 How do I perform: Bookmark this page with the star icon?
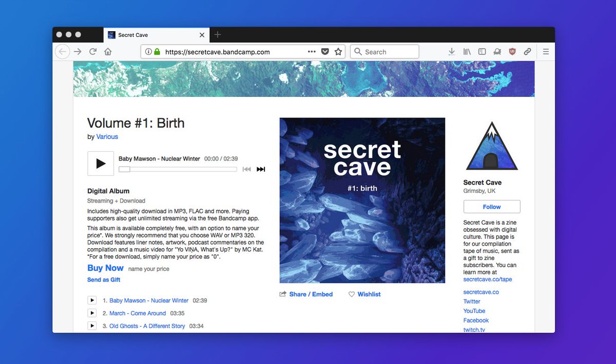tap(338, 52)
